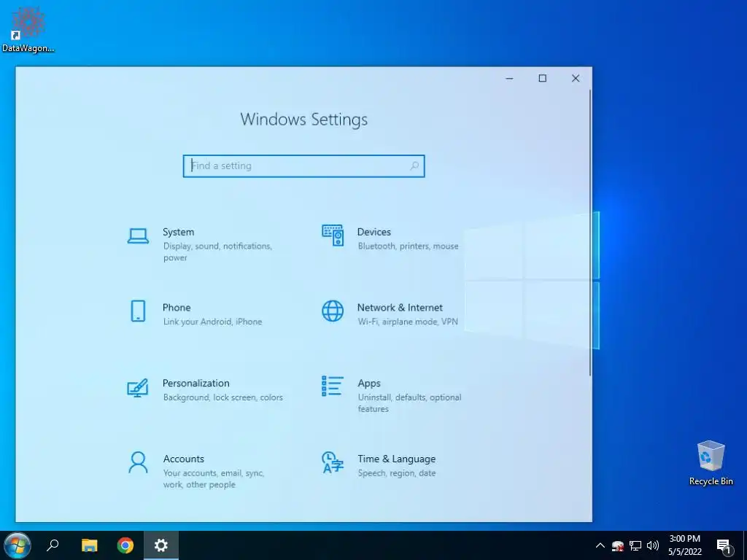Click the Accounts person icon
The image size is (747, 560).
[138, 462]
